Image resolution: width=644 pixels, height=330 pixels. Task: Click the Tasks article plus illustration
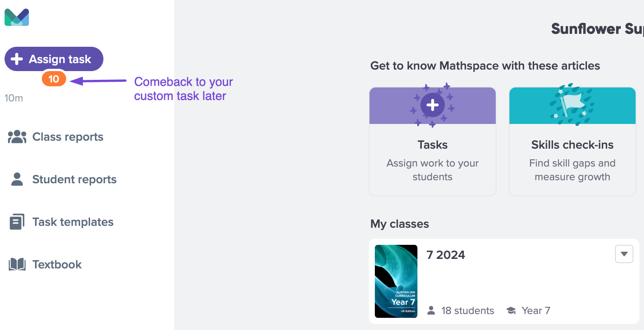(x=433, y=105)
